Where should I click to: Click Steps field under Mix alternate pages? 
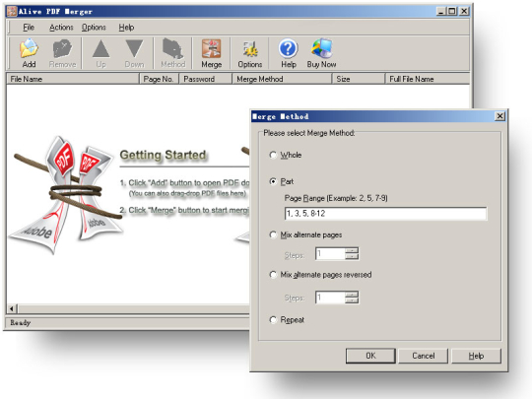coord(330,254)
